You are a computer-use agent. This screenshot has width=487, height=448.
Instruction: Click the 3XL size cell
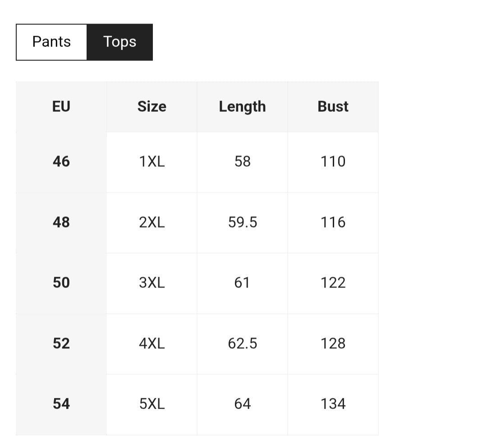point(152,283)
